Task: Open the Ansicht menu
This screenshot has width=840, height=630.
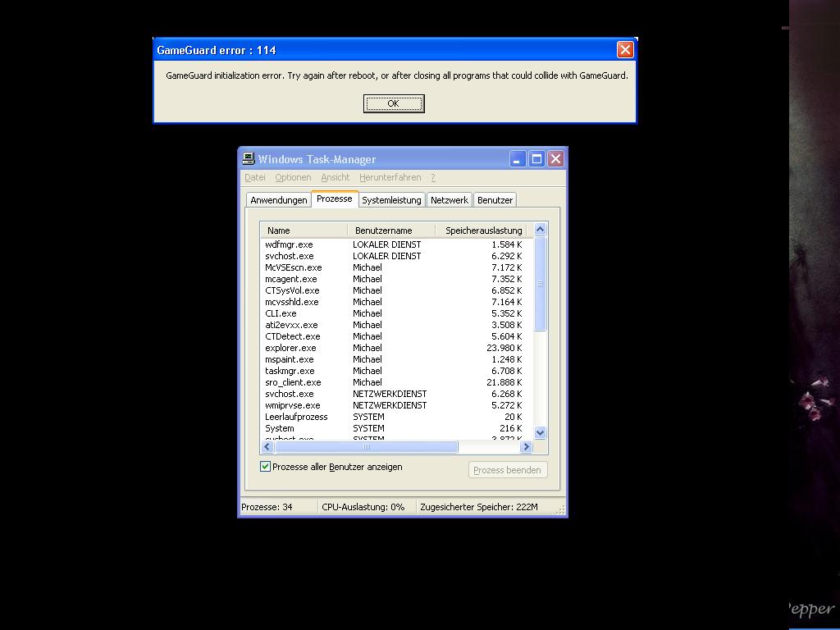Action: tap(335, 177)
